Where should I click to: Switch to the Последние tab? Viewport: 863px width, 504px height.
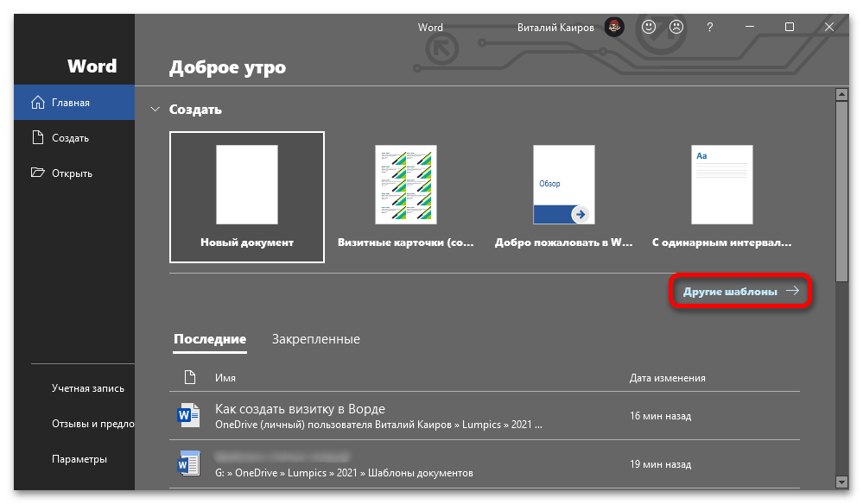coord(210,339)
